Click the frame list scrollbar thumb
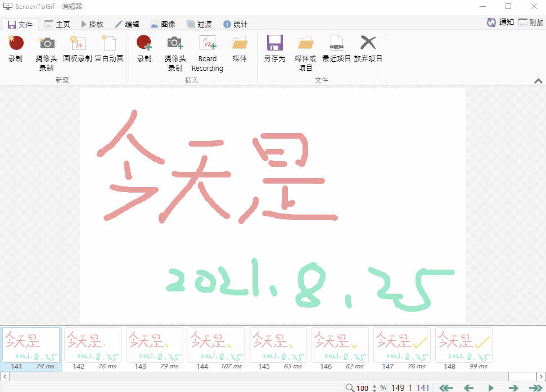This screenshot has width=546, height=392. (522, 376)
